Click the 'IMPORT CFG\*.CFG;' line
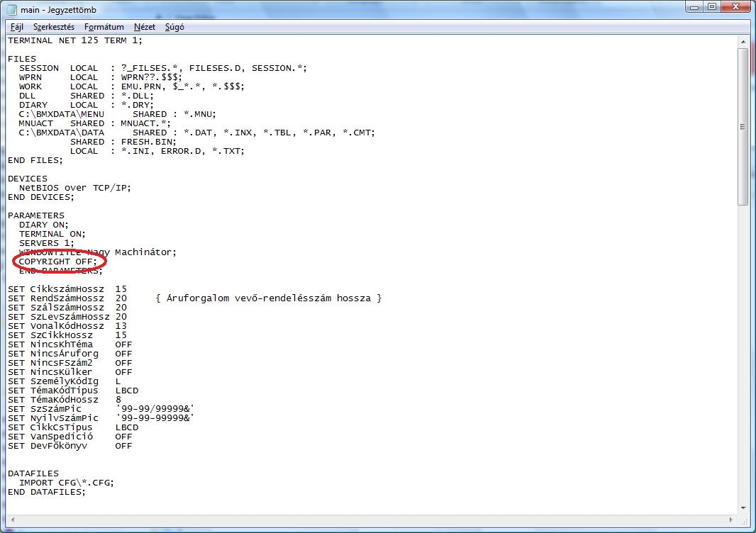 click(x=67, y=483)
